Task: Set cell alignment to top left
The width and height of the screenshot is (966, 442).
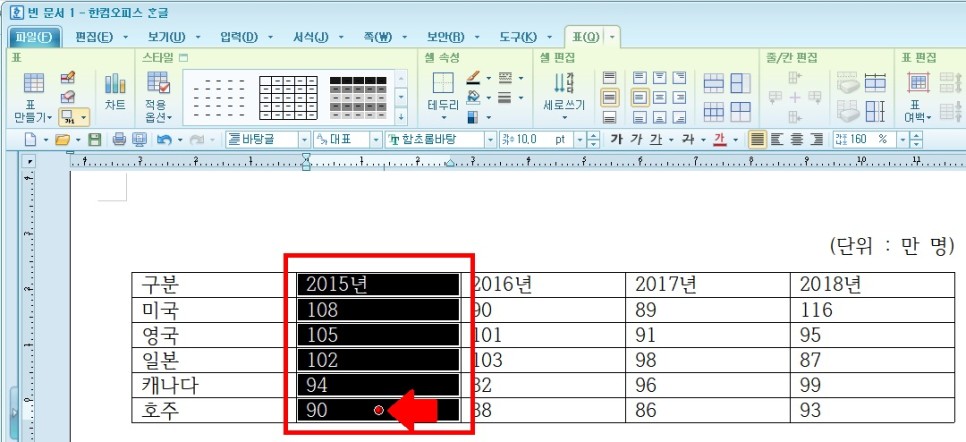Action: (x=640, y=78)
